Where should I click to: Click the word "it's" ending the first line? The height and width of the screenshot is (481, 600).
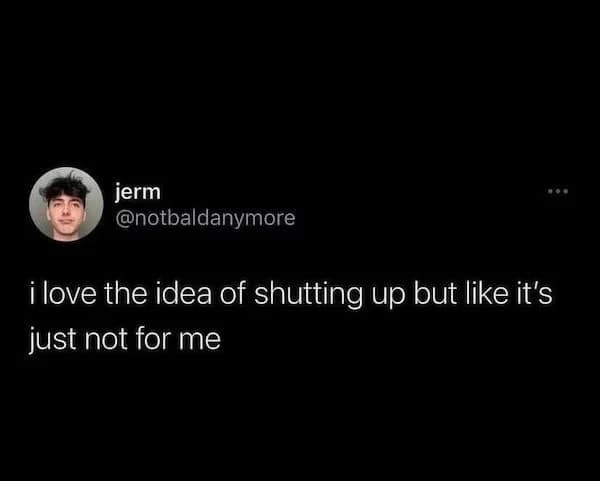tap(535, 295)
